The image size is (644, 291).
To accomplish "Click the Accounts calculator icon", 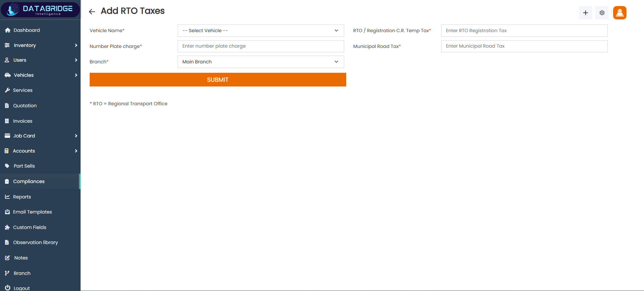I will point(7,151).
